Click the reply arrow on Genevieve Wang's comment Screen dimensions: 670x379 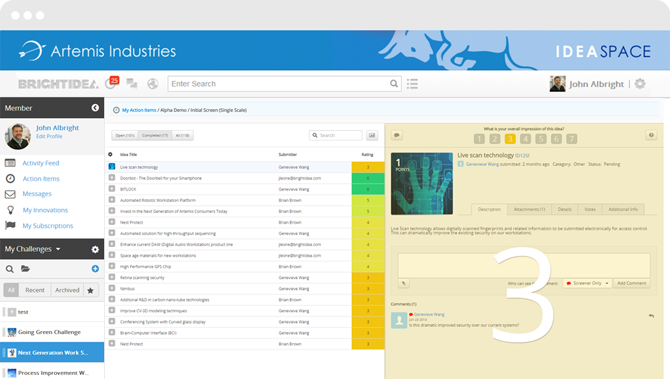(651, 316)
